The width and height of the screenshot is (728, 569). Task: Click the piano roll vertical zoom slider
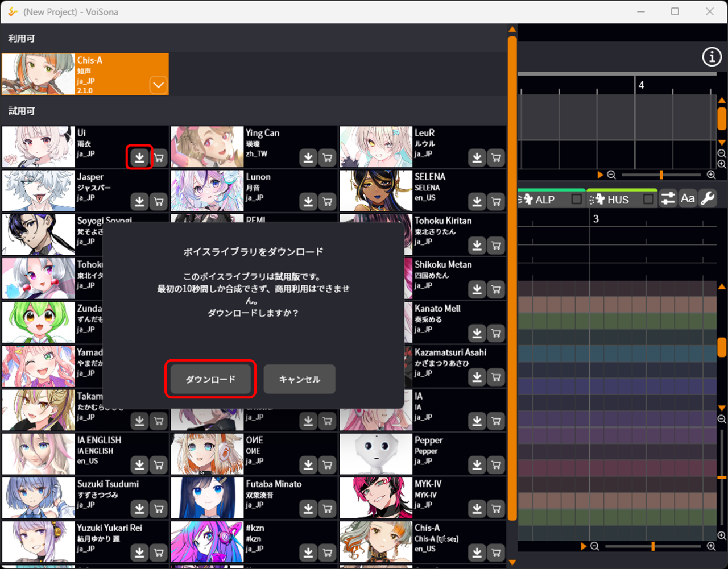click(722, 477)
